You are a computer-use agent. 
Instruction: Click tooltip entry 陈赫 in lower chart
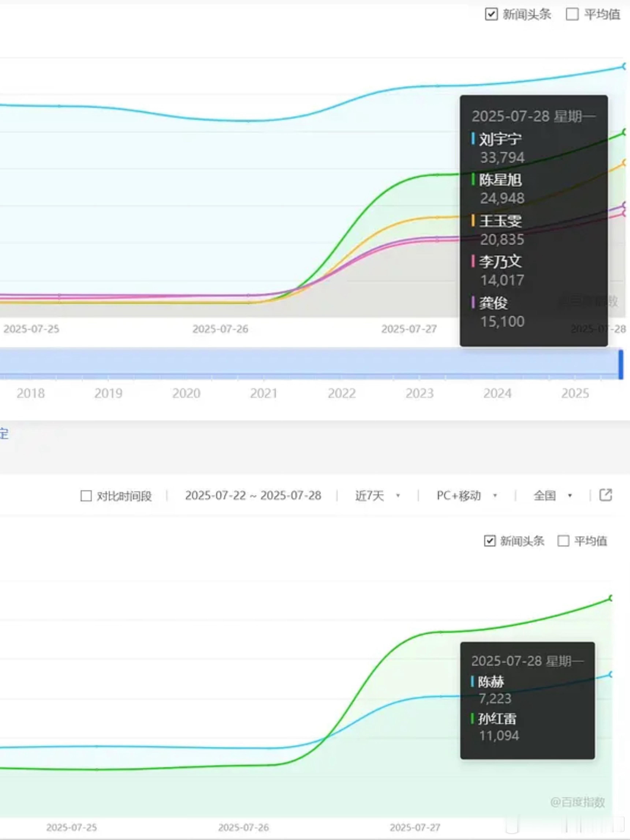[x=491, y=682]
